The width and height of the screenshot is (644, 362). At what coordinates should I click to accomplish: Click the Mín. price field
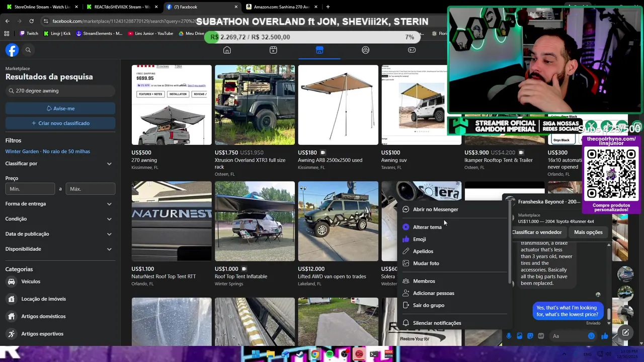(30, 189)
